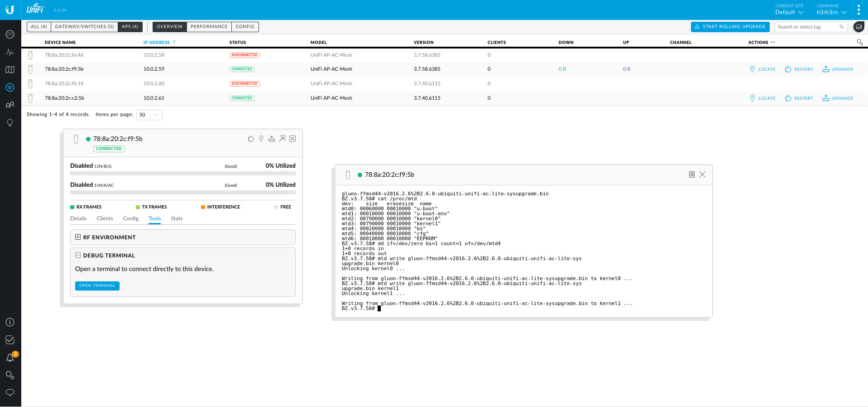The image size is (868, 407).
Task: Open the Clients icon in left sidebar
Action: pos(10,105)
